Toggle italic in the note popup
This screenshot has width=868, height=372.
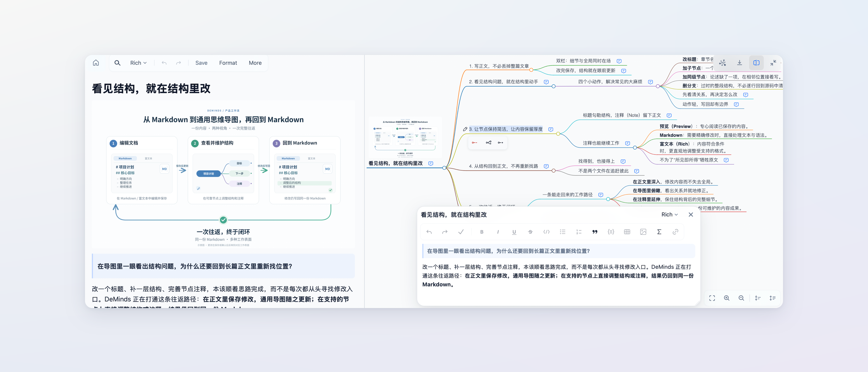(498, 232)
